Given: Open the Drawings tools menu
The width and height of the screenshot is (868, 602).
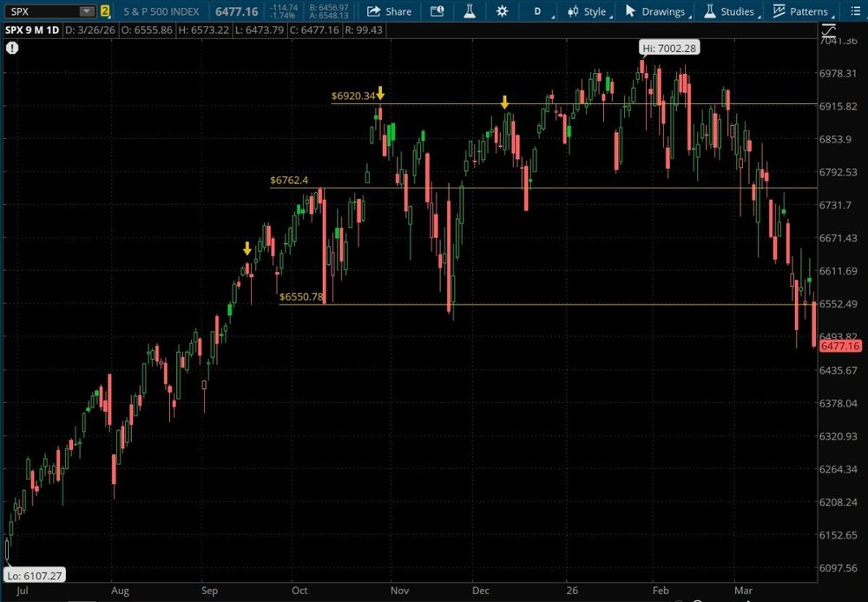Looking at the screenshot, I should (657, 11).
